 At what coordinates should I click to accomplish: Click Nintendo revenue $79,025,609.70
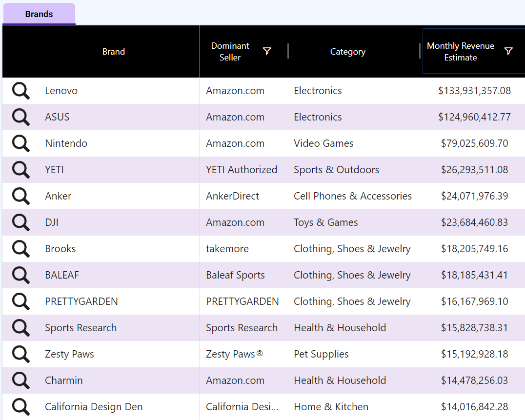(x=474, y=143)
